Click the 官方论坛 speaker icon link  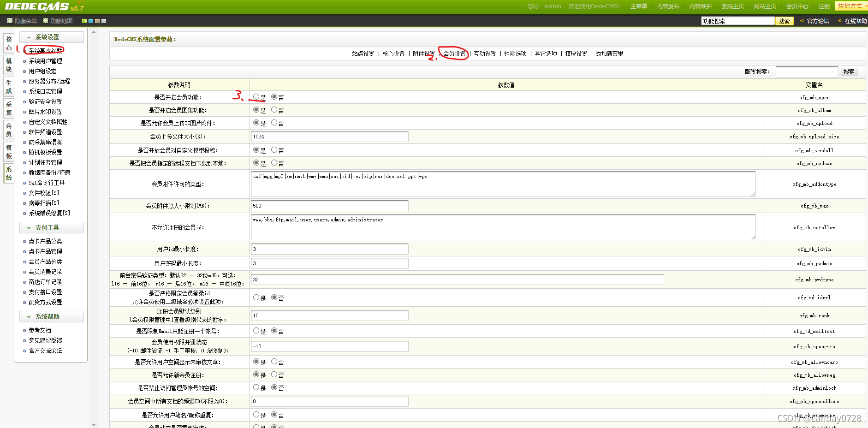[x=815, y=21]
